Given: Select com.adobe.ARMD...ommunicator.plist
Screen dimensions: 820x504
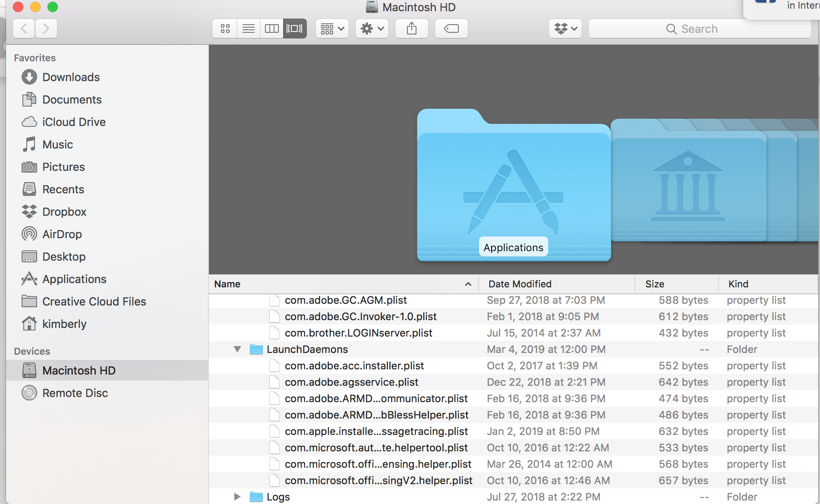Looking at the screenshot, I should click(514, 398).
